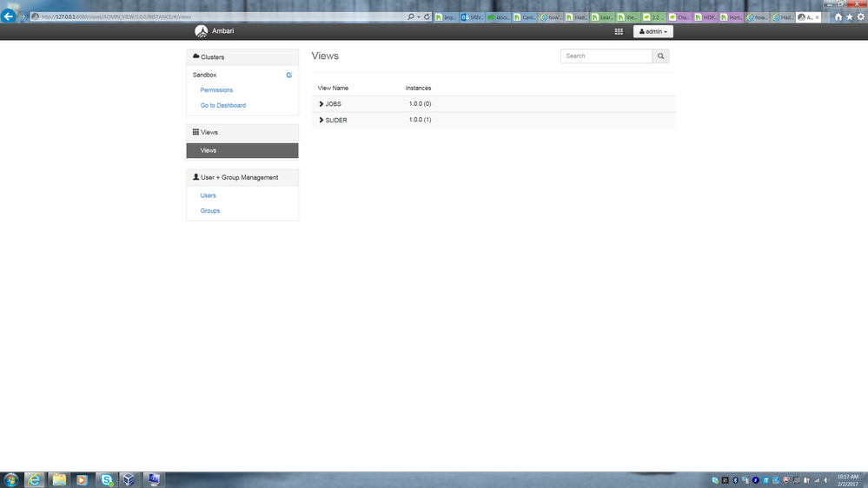Screen dimensions: 868x488
Task: Click the 1.0.0 (1) instances value
Action: coord(421,120)
